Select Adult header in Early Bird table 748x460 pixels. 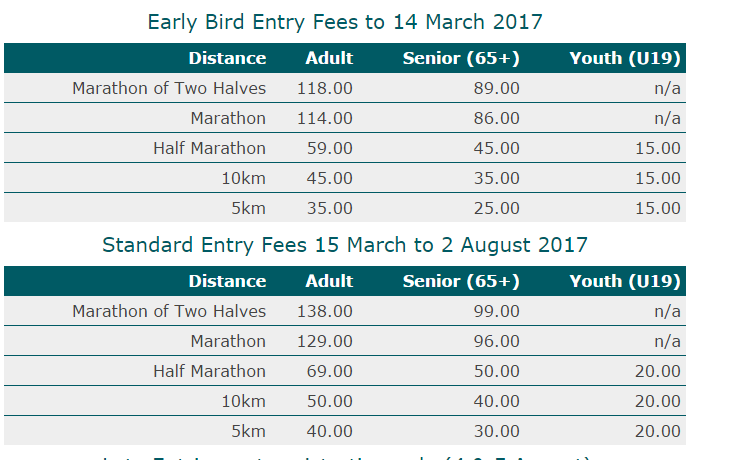click(329, 58)
